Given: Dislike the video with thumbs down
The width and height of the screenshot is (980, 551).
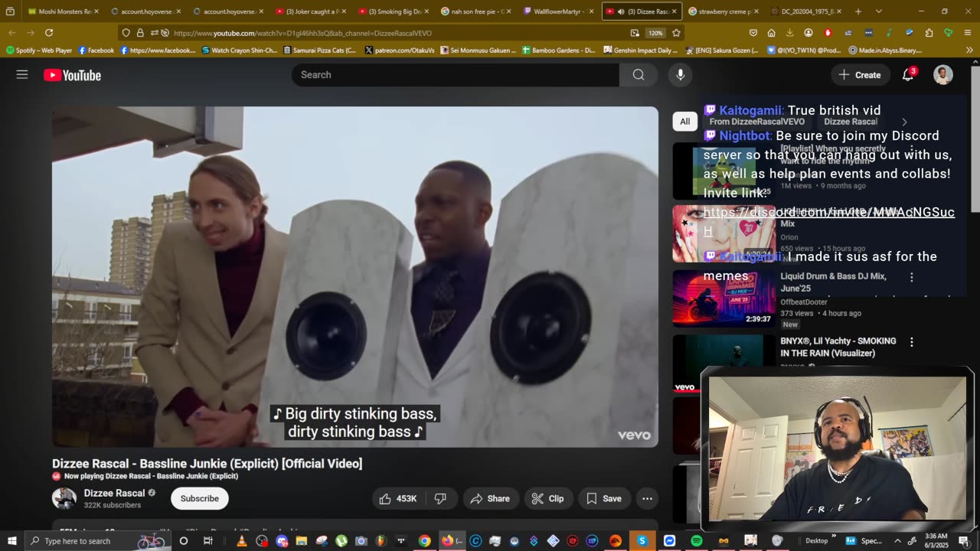Looking at the screenshot, I should point(440,498).
